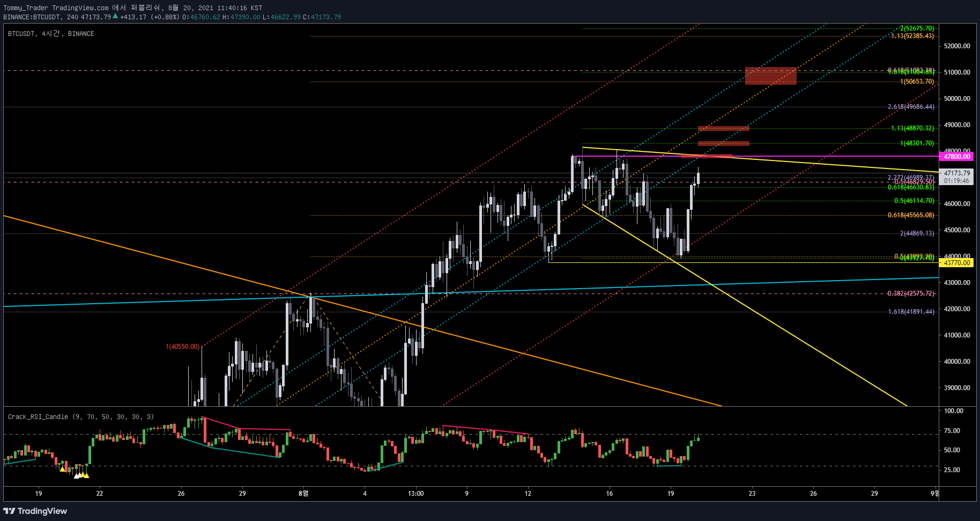
Task: Click the 2(44869.13) Fibonacci label
Action: pos(917,233)
